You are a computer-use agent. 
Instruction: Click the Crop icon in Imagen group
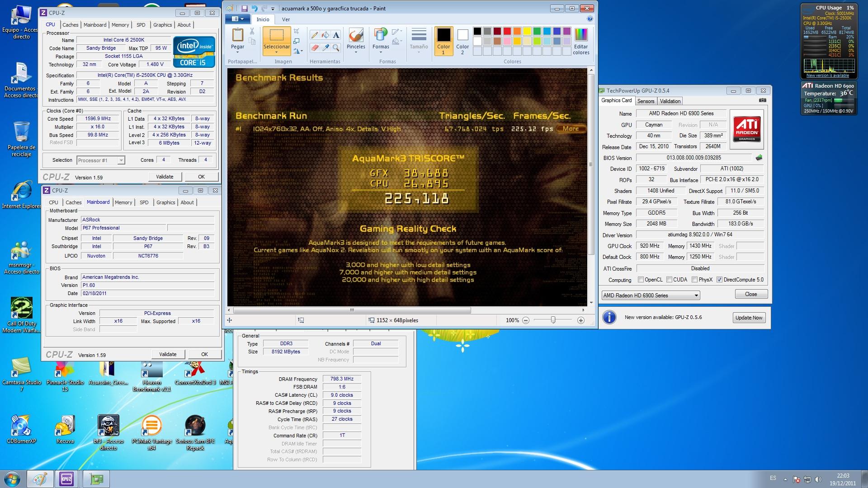297,31
